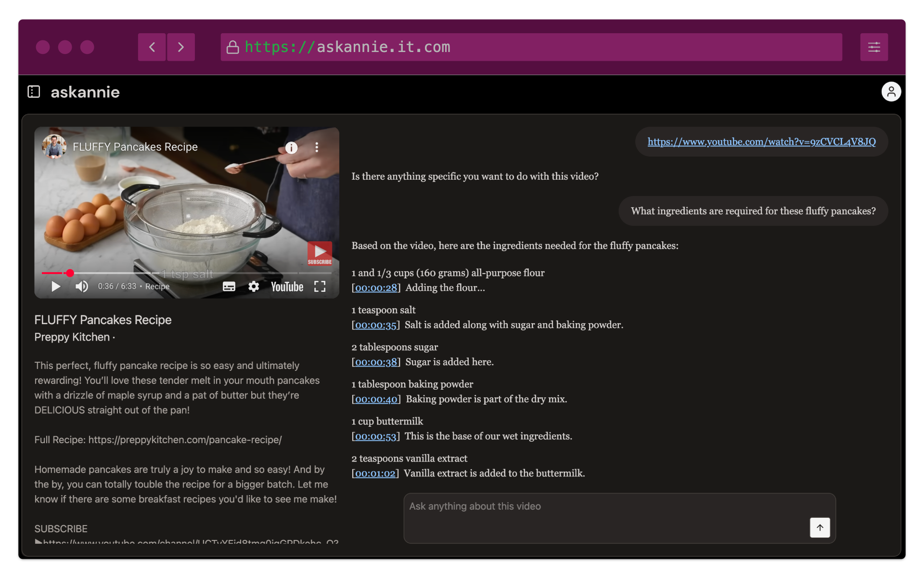Click the '1 cup buttermilk' ingredient line
Viewport: 924px width, 578px height.
(x=387, y=421)
